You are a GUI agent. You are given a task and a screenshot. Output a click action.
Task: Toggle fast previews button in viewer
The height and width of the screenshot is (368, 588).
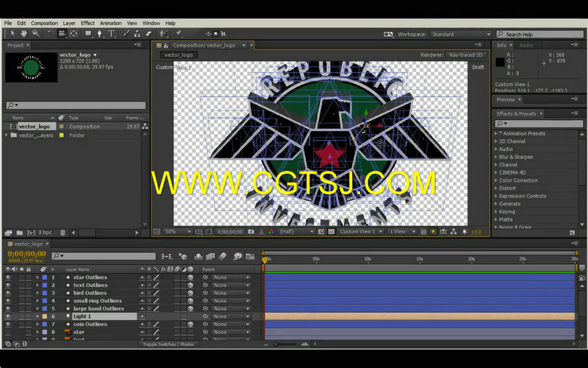click(x=433, y=232)
